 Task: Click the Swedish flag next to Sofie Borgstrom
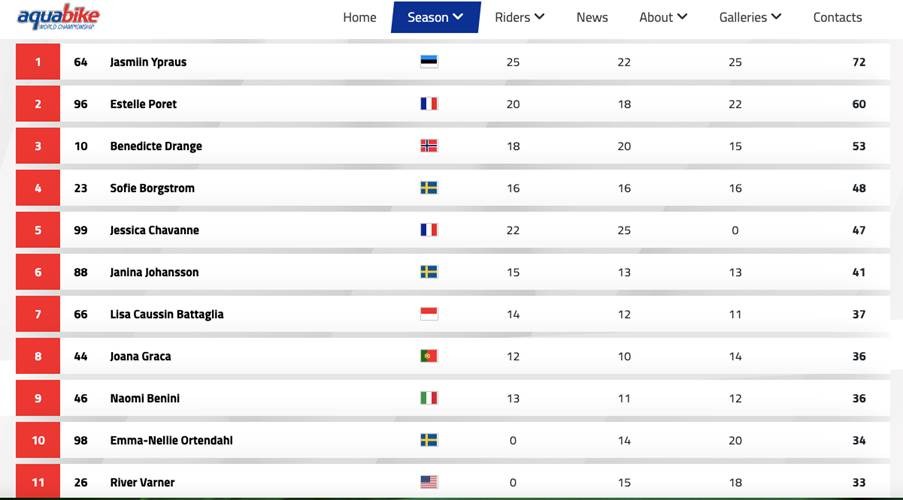click(x=428, y=188)
